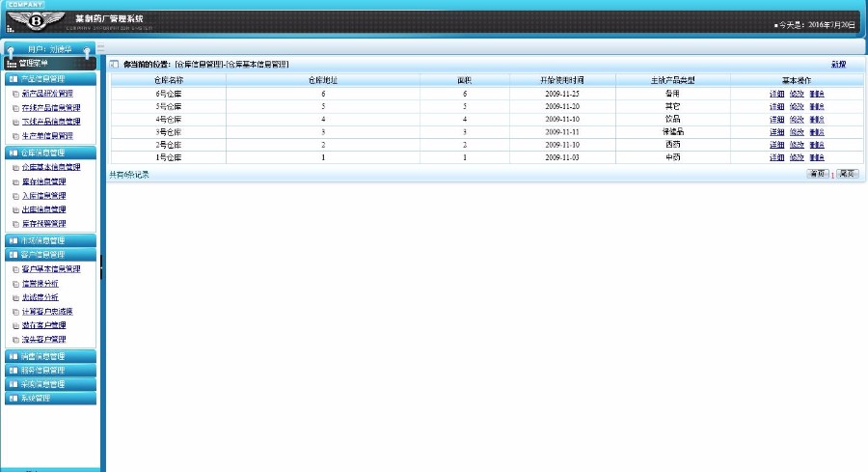Open 库存信息管理 menu link

point(43,181)
